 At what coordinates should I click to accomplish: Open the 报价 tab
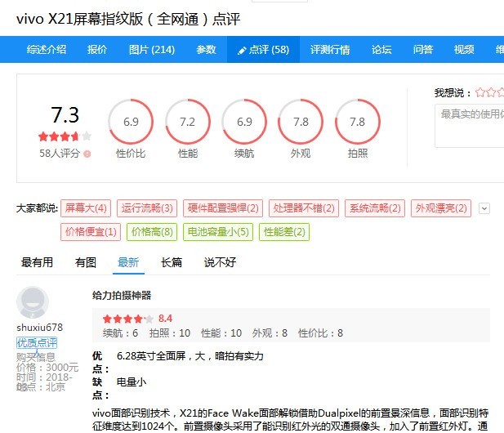[96, 50]
